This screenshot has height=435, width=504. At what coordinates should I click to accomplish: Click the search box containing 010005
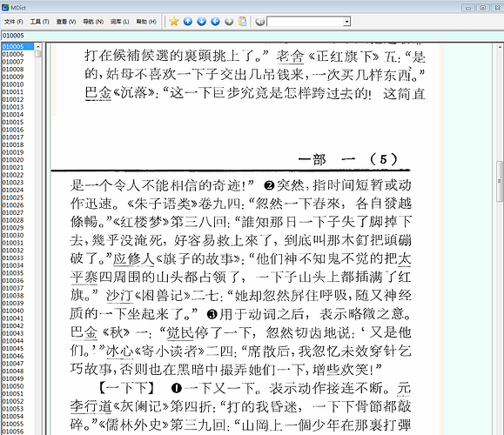(252, 36)
